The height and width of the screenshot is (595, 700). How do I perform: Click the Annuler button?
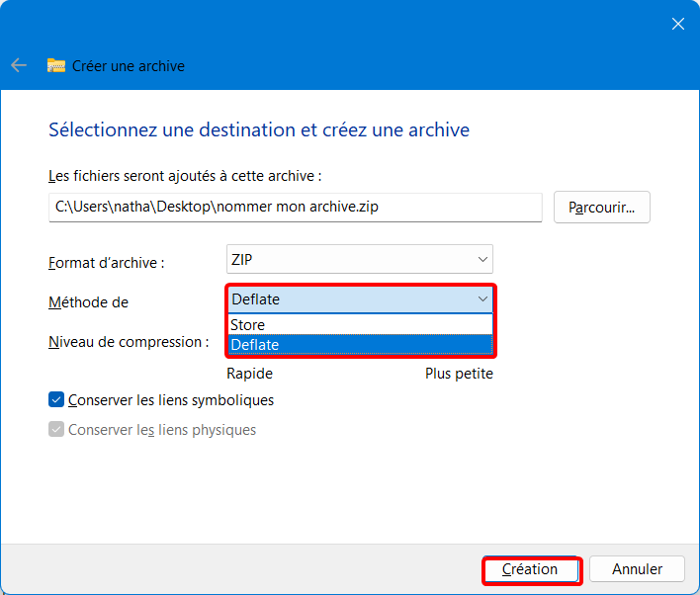coord(637,569)
